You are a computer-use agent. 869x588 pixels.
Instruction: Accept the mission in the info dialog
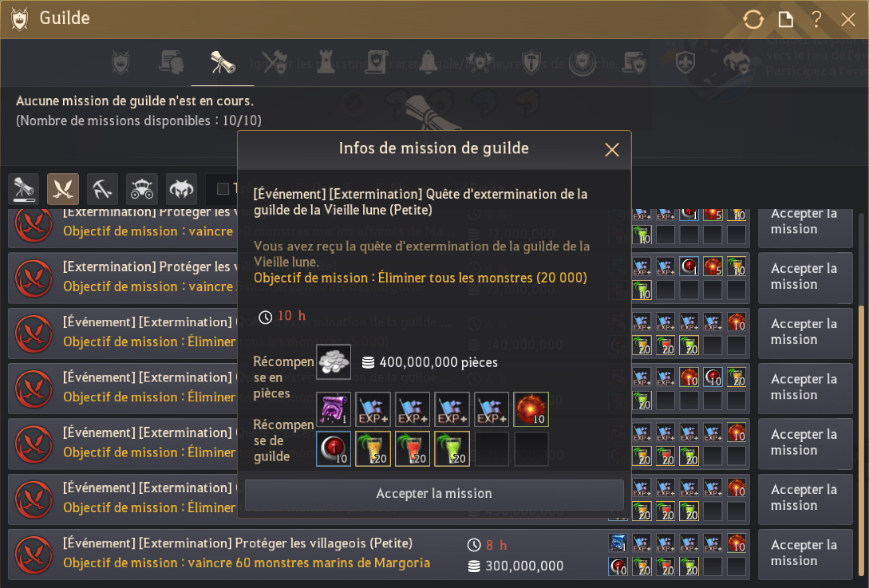coord(434,494)
